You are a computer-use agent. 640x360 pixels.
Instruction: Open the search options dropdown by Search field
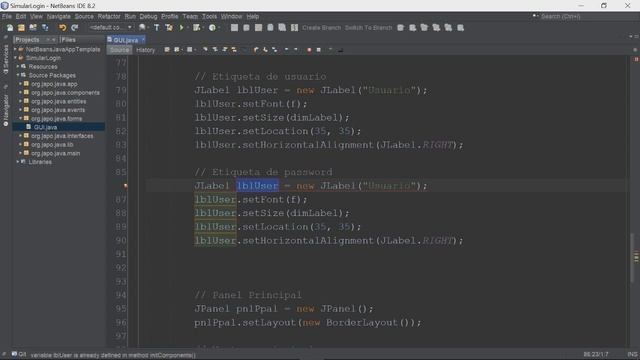click(x=536, y=16)
